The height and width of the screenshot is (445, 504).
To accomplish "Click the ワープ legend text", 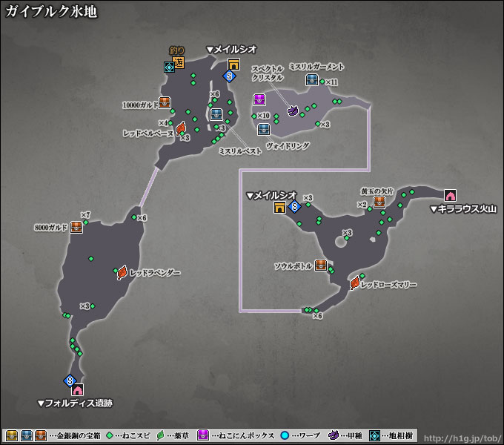I will coord(310,436).
